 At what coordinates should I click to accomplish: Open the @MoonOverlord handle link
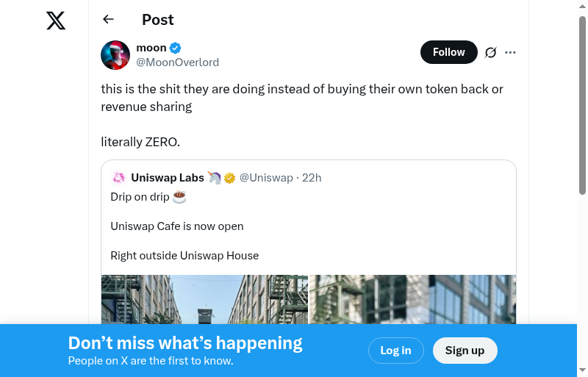coord(177,62)
